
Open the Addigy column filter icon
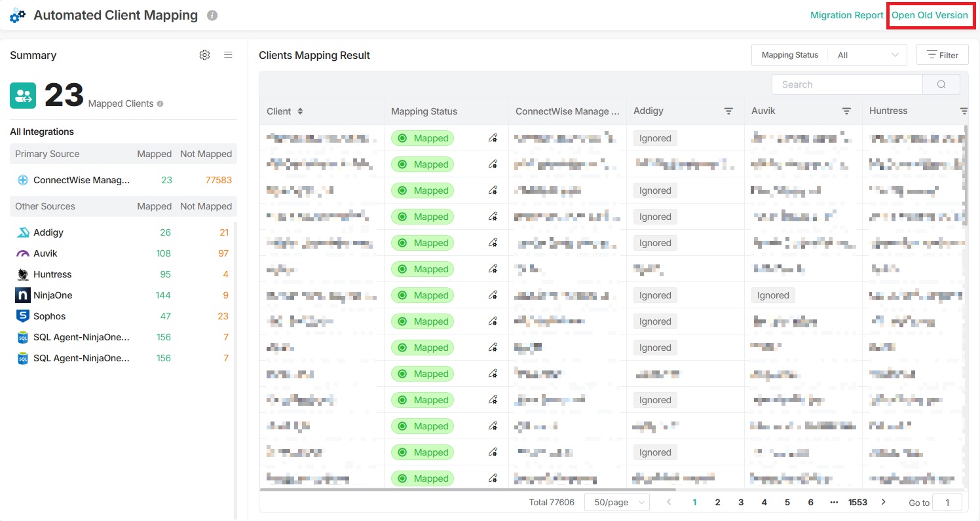point(728,111)
